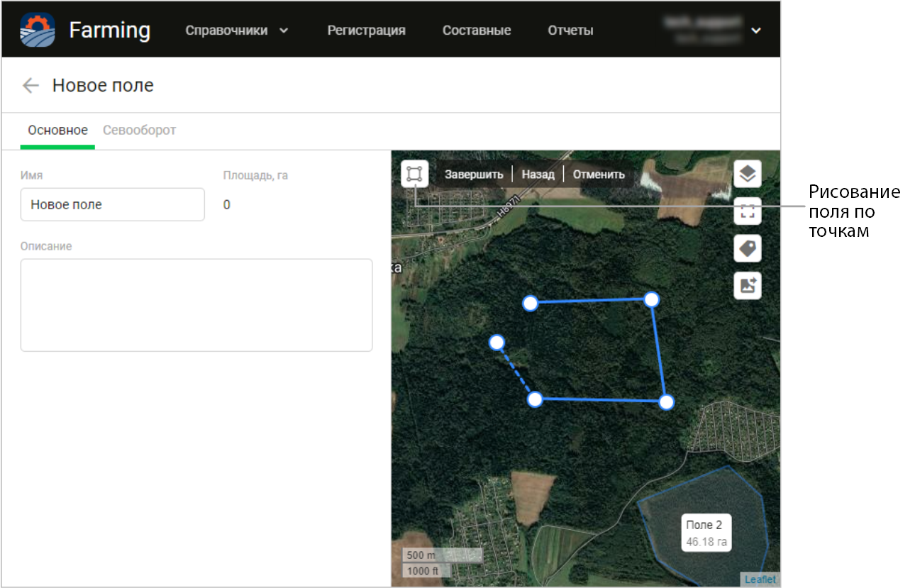915x588 pixels.
Task: Open the Отчеты menu
Action: [570, 30]
